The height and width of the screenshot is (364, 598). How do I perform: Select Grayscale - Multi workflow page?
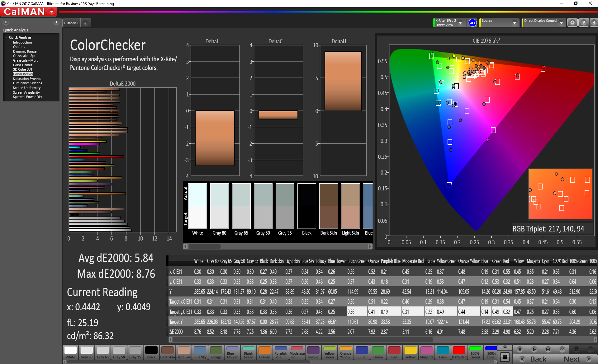tap(26, 60)
